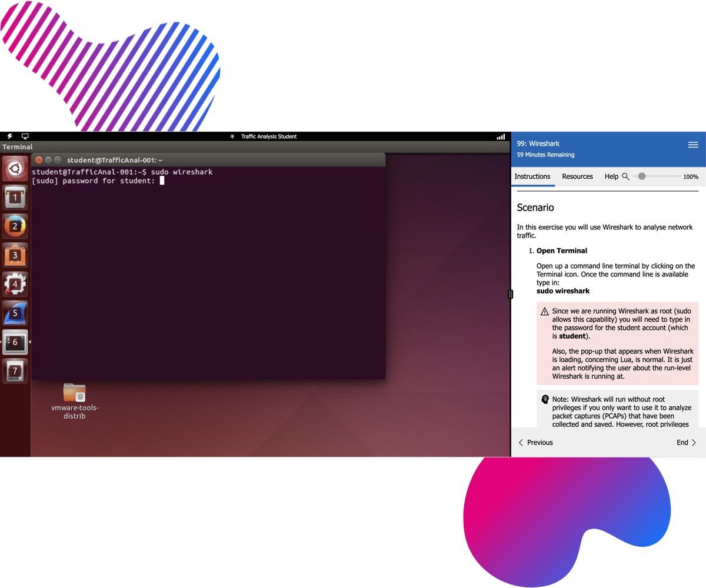This screenshot has width=706, height=588.
Task: Minimize the terminal window
Action: [x=48, y=160]
